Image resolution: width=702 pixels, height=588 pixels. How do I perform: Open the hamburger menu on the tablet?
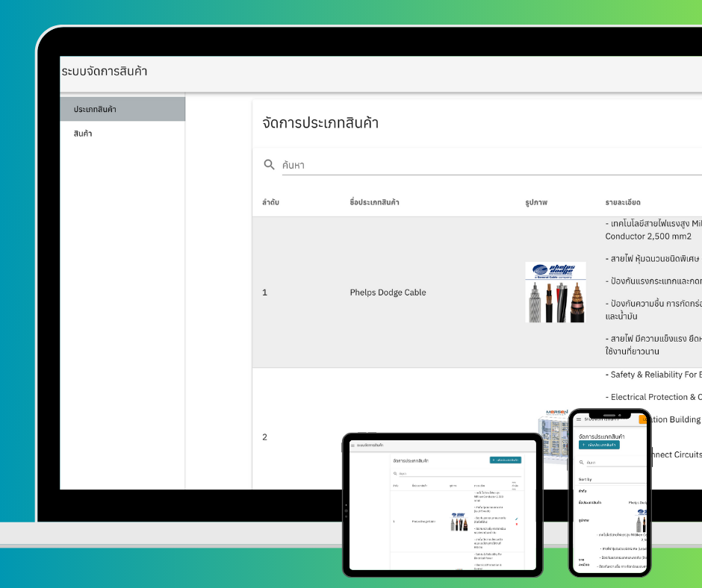353,445
